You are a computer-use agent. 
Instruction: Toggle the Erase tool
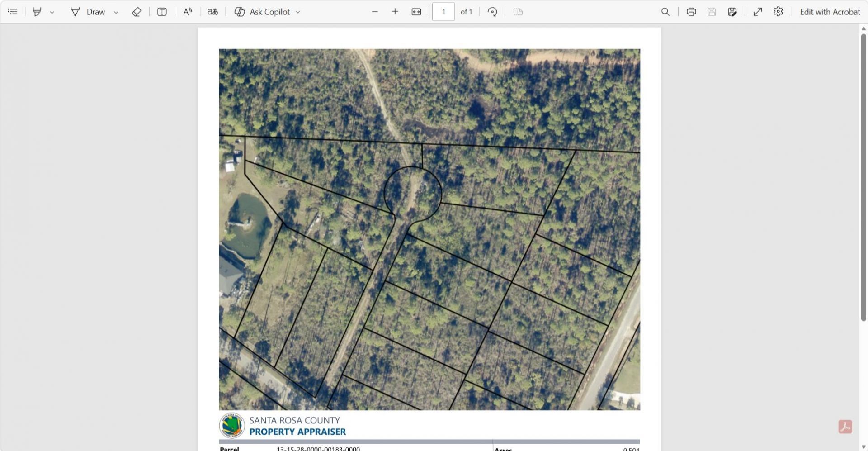click(137, 12)
